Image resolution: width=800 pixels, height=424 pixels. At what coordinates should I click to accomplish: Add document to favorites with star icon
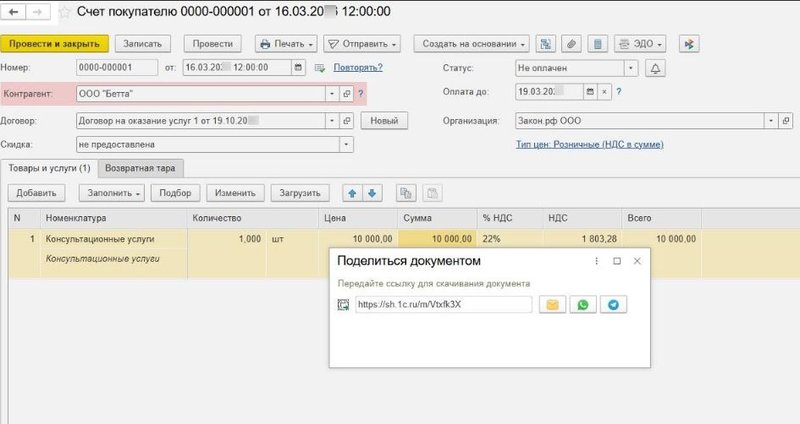coord(64,12)
